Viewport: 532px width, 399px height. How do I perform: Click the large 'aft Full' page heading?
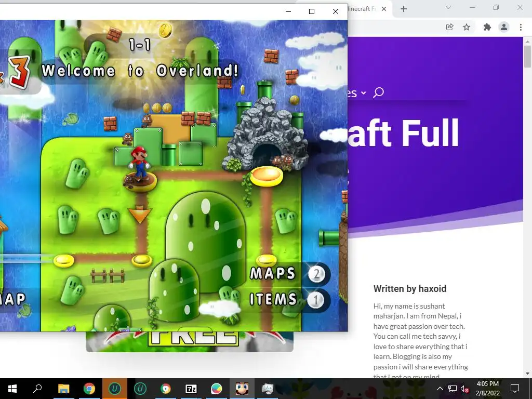403,133
